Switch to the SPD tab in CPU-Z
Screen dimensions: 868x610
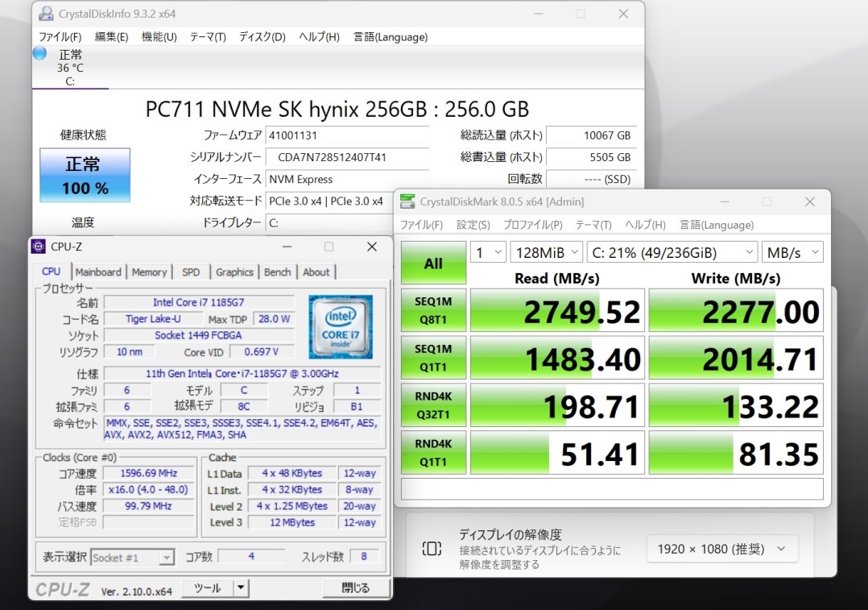point(191,272)
